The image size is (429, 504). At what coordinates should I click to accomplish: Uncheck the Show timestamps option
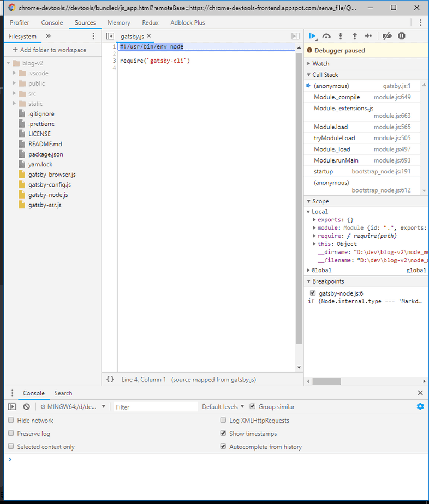pos(223,434)
